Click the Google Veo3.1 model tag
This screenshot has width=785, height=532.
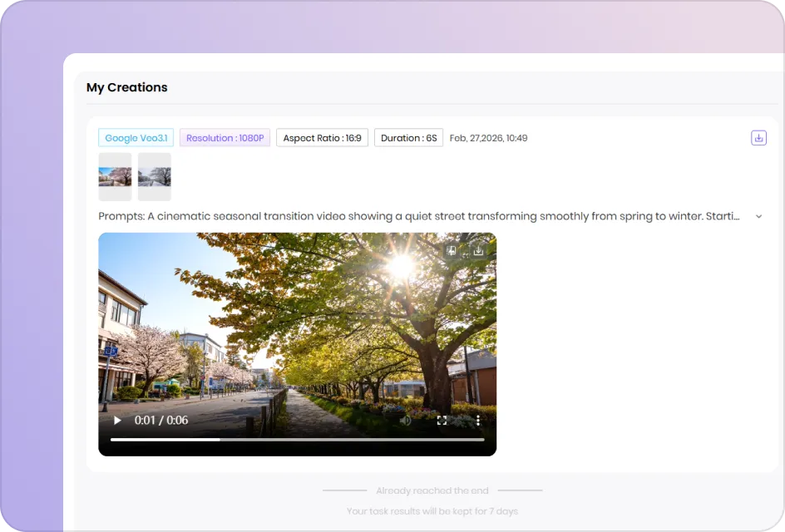tap(136, 138)
